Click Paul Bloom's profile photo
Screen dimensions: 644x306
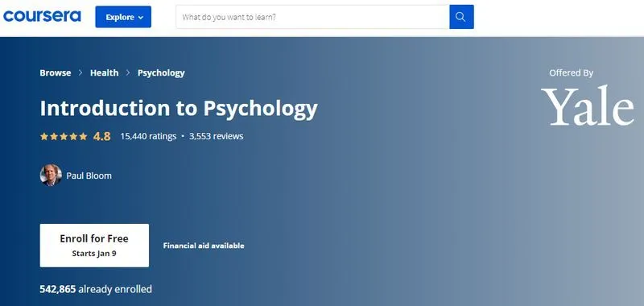tap(51, 175)
